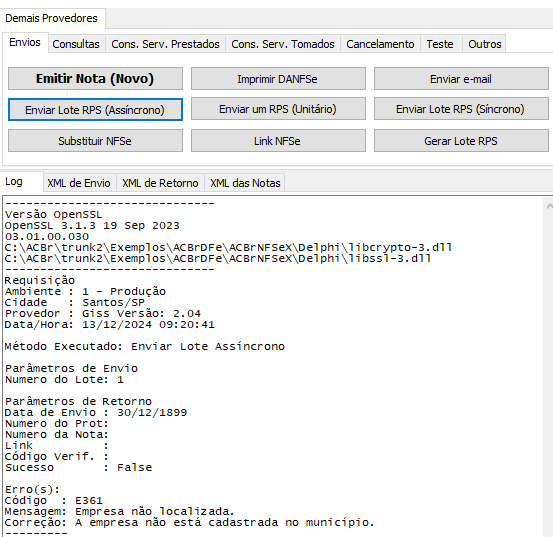Click Enviar um RPS (Unitário)
The image size is (553, 537).
coord(278,109)
